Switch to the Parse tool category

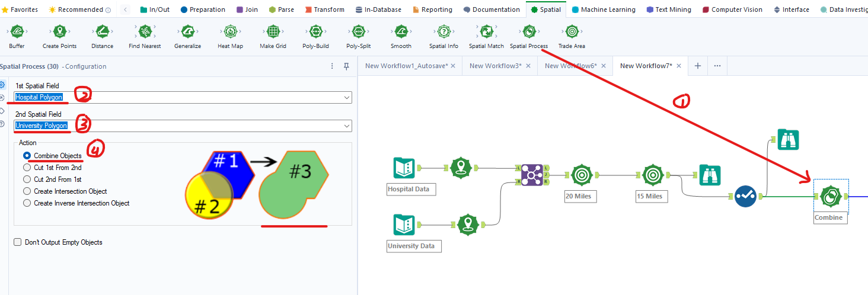(281, 9)
